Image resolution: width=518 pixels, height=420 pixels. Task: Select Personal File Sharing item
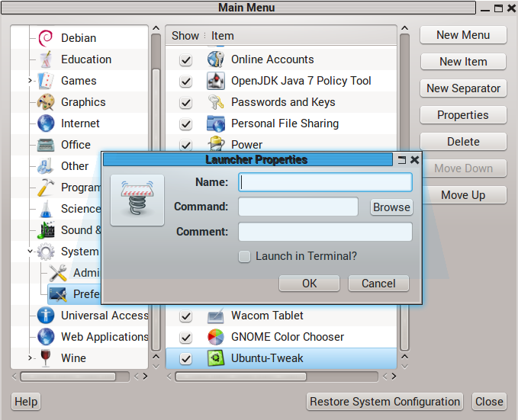[284, 123]
